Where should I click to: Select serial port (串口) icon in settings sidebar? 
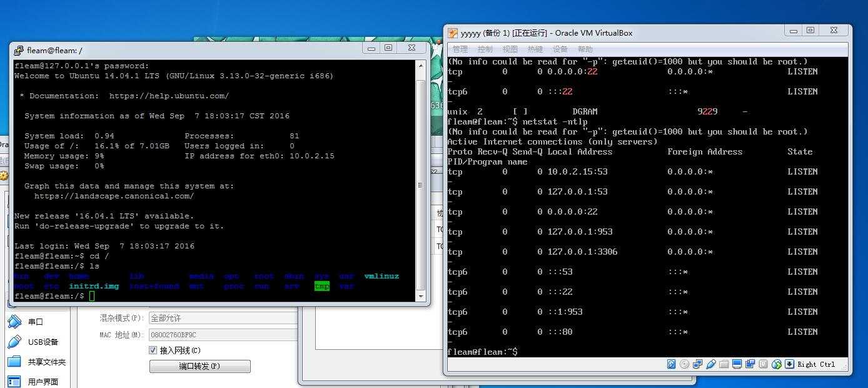tap(14, 322)
